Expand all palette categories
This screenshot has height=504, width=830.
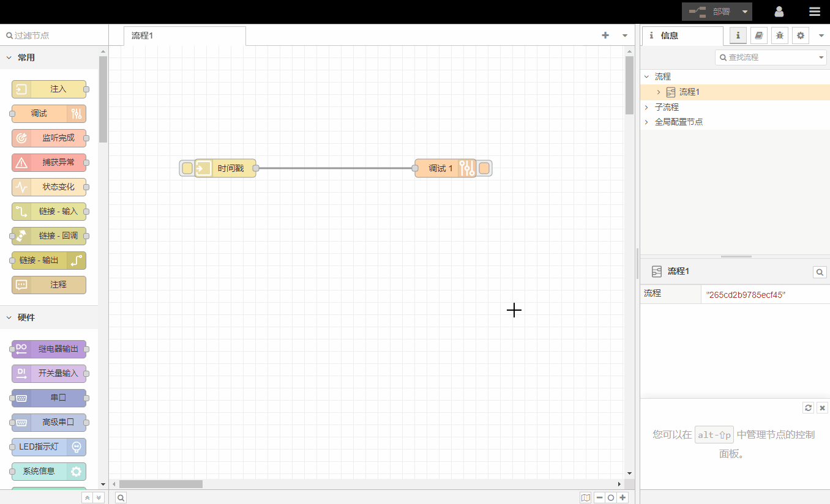tap(99, 498)
